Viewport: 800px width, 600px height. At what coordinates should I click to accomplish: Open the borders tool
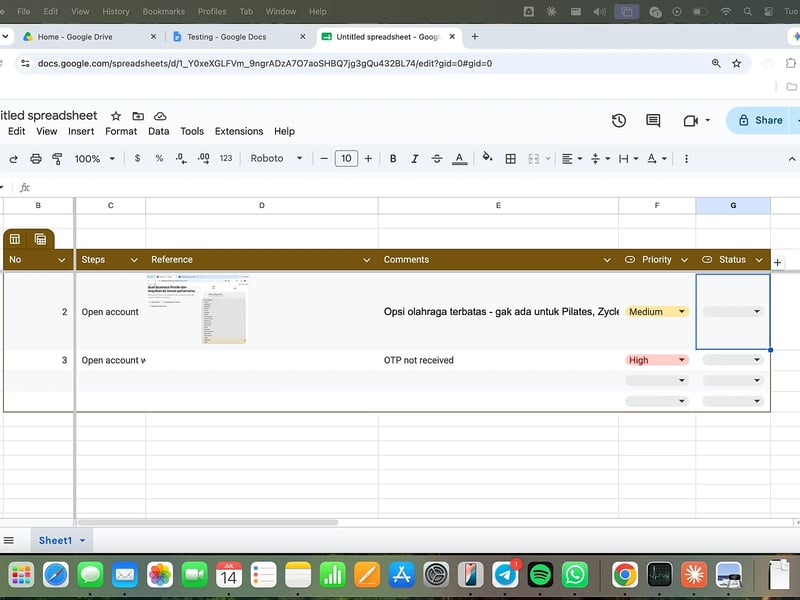tap(510, 159)
